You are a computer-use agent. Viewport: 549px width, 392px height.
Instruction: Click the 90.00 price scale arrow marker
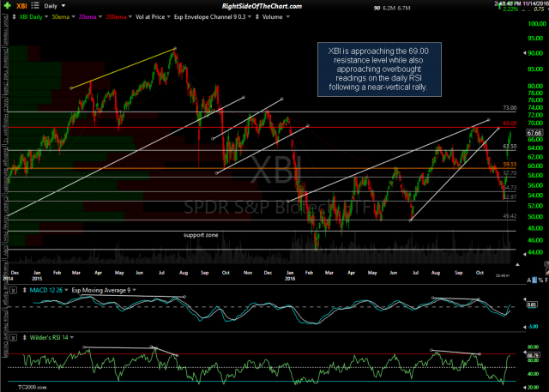pos(524,53)
